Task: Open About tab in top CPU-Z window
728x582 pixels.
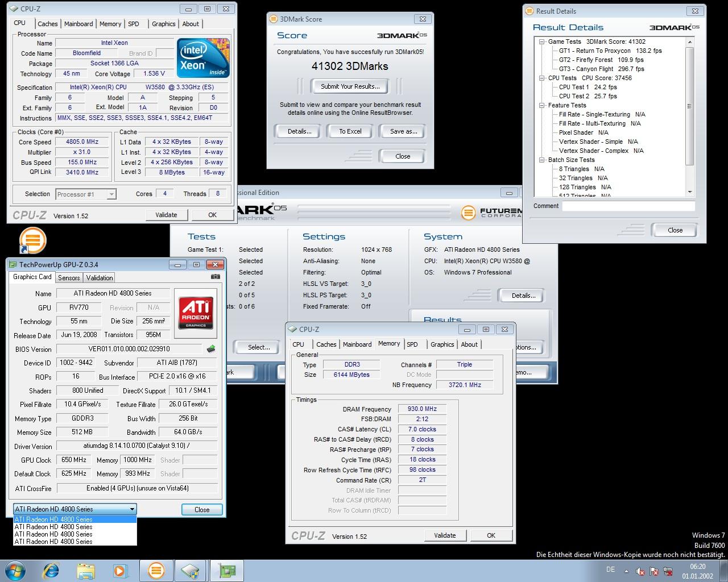Action: coord(191,24)
